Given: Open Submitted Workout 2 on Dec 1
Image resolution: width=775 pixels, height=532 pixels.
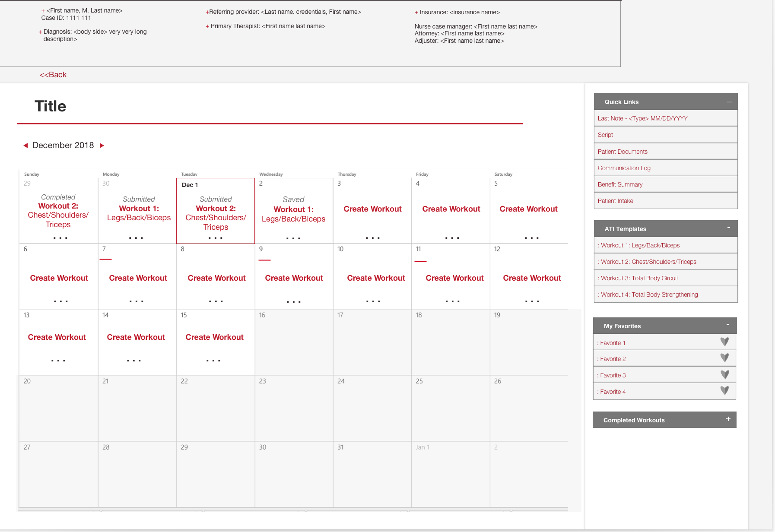Looking at the screenshot, I should pyautogui.click(x=216, y=218).
